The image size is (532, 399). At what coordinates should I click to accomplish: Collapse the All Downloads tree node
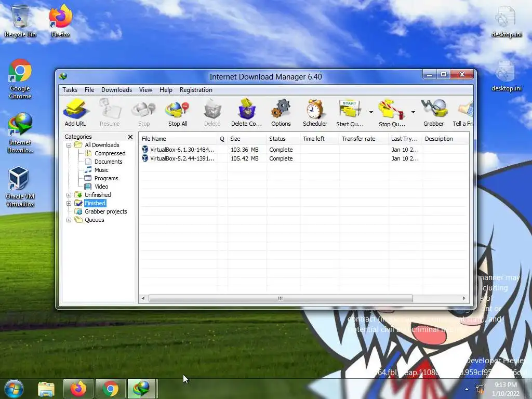point(69,145)
